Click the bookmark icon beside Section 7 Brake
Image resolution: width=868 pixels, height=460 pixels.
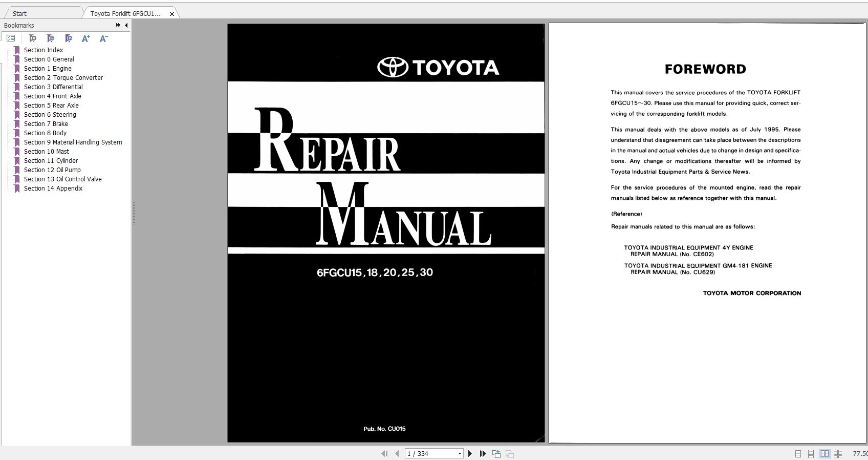pyautogui.click(x=17, y=123)
